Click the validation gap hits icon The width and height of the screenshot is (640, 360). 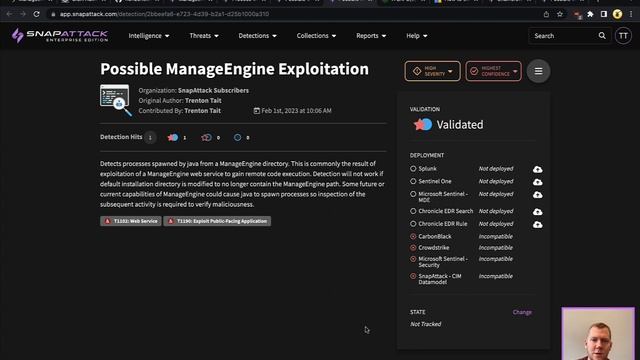pyautogui.click(x=206, y=138)
